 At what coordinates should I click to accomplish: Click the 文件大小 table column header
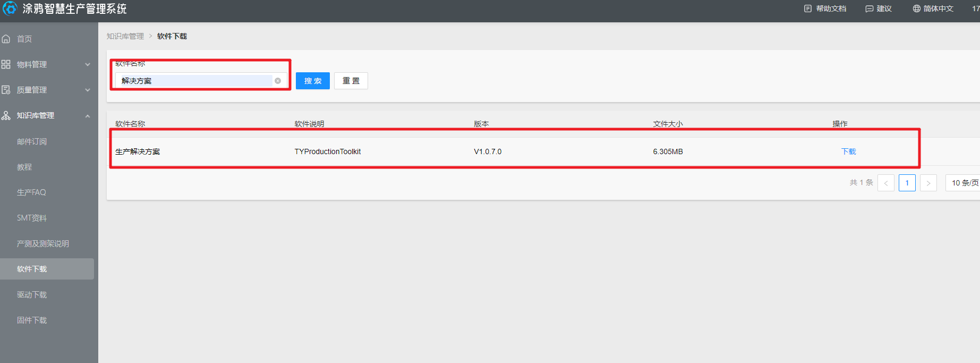click(x=668, y=124)
